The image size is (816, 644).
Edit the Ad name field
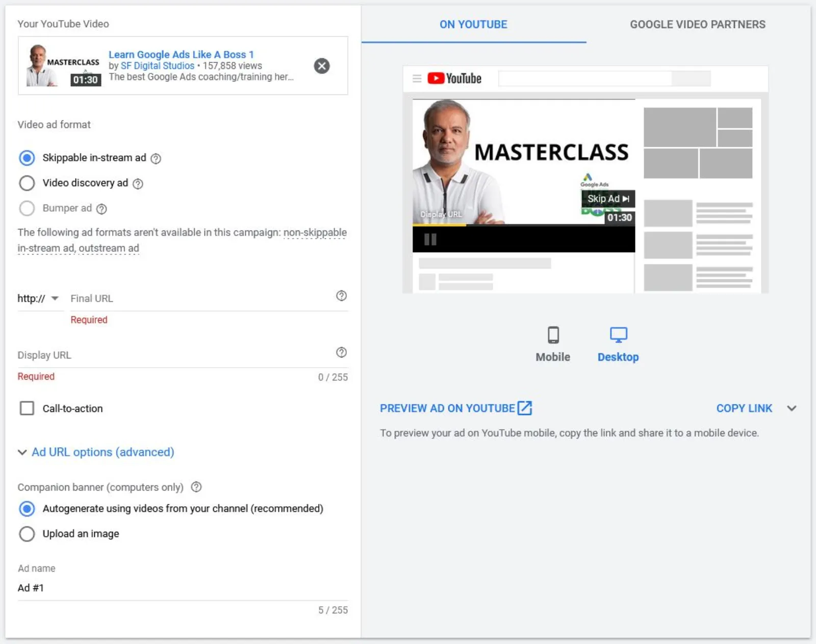click(x=183, y=588)
